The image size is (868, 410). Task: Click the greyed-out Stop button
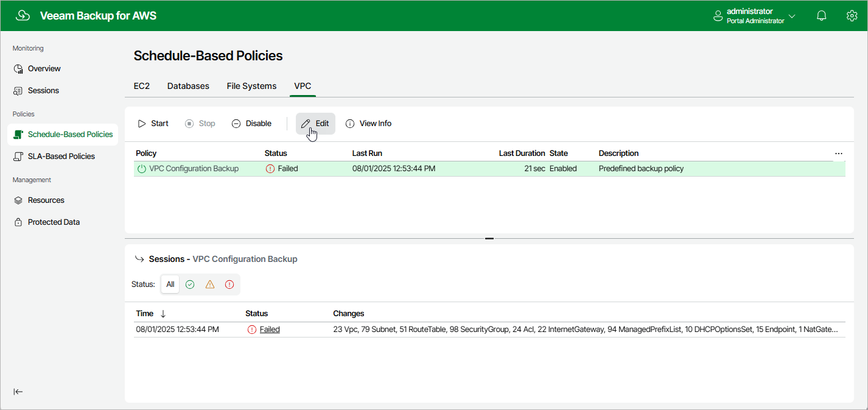(200, 124)
